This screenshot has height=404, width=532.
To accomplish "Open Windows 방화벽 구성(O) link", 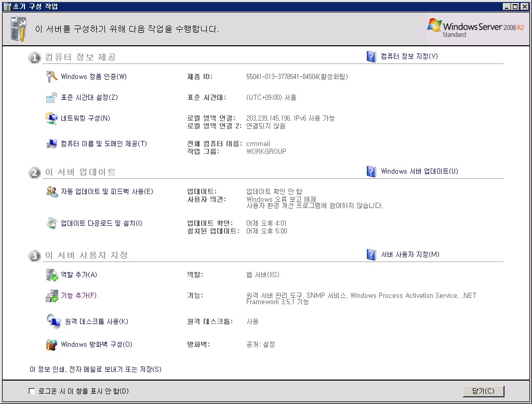I will (97, 345).
